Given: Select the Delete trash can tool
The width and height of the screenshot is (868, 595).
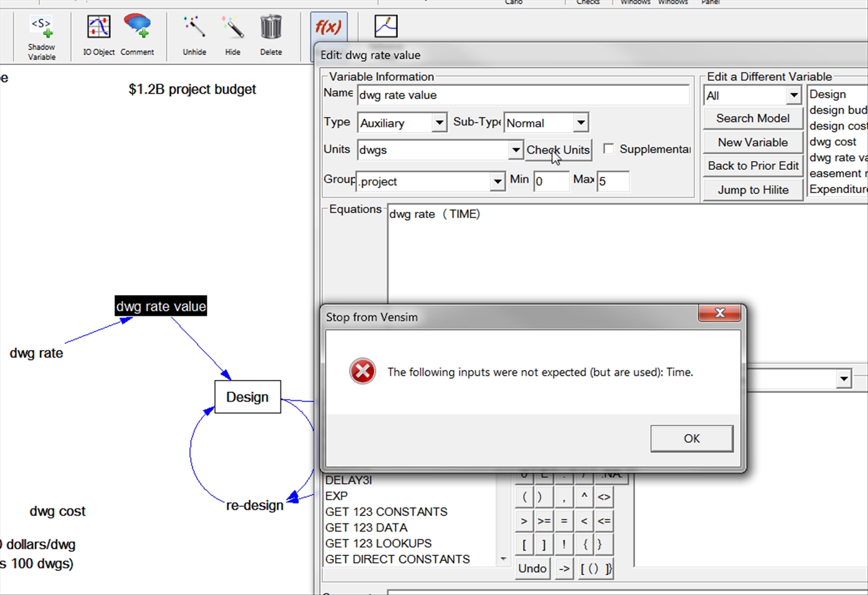Looking at the screenshot, I should click(x=271, y=36).
